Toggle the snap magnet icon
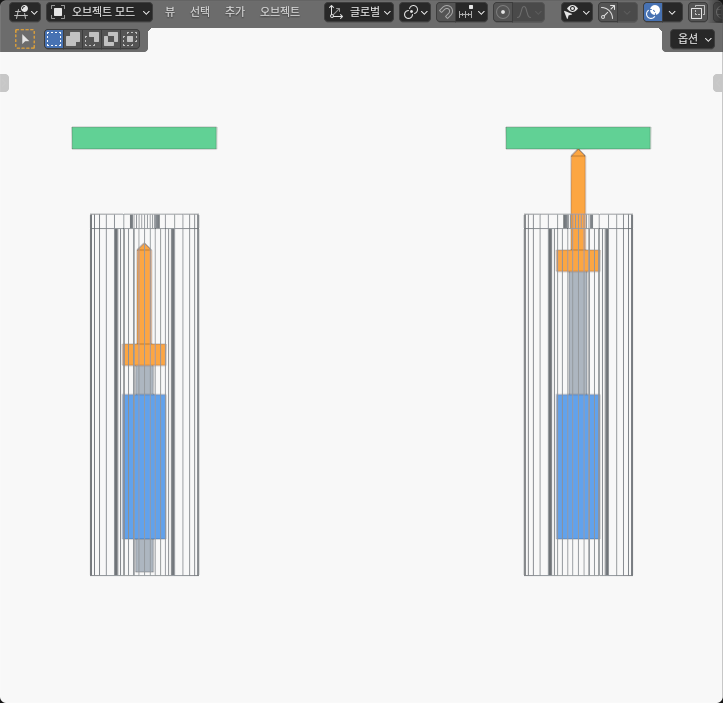 [446, 12]
